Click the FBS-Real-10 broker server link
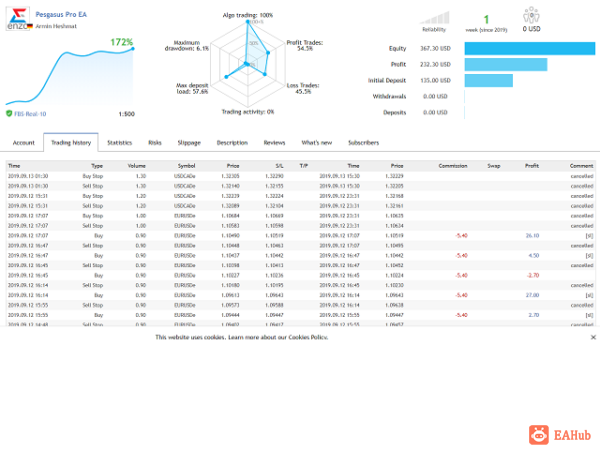Screen dimensions: 600x450 (x=30, y=114)
